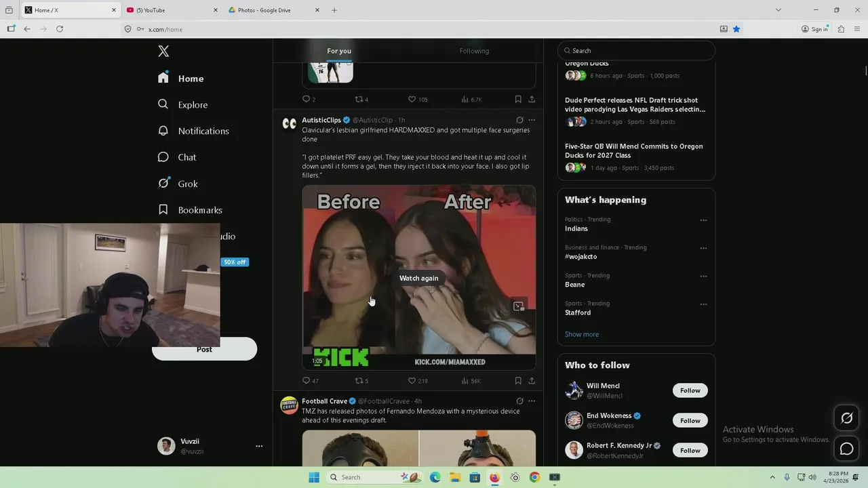Open Bookmarks in the sidebar
The image size is (868, 488).
pyautogui.click(x=190, y=210)
